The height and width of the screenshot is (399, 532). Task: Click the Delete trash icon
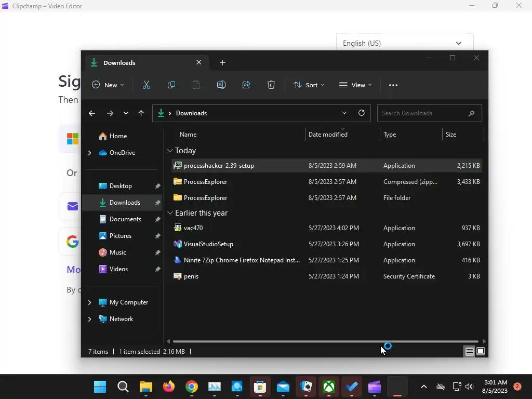271,85
